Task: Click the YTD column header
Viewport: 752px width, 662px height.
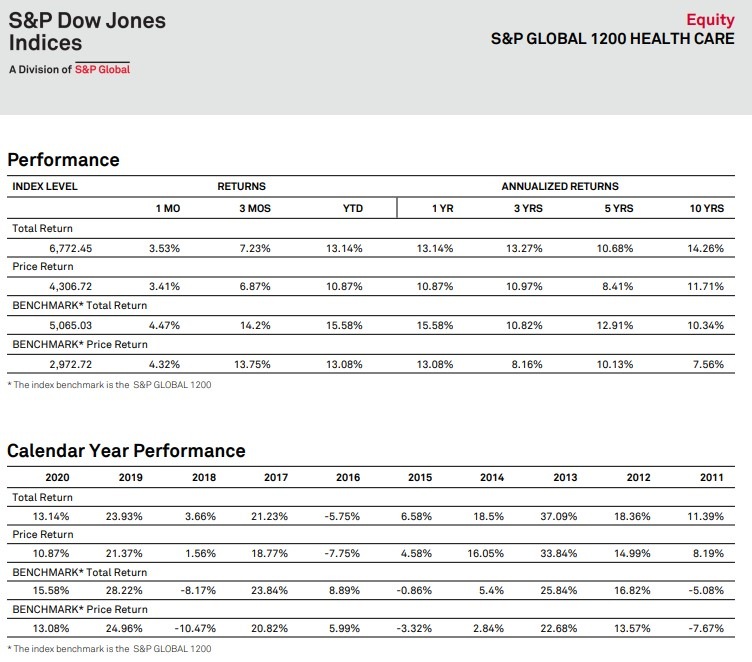Action: pyautogui.click(x=353, y=208)
